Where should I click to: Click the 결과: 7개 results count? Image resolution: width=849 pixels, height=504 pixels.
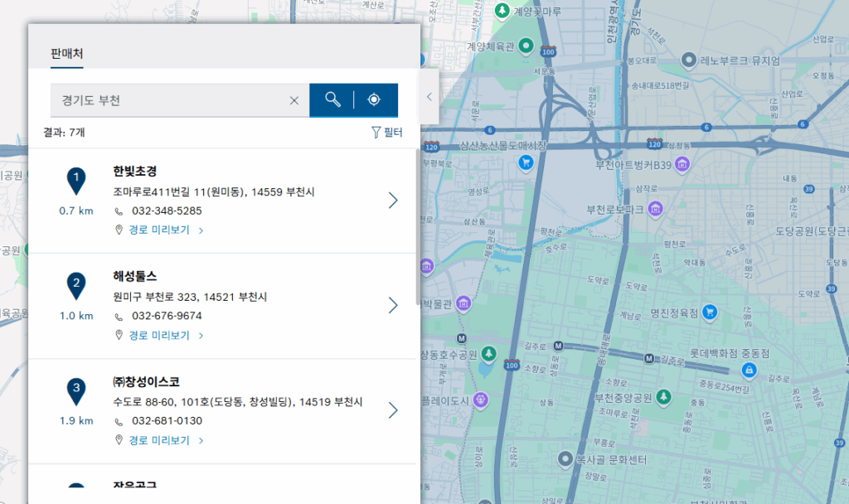[64, 132]
